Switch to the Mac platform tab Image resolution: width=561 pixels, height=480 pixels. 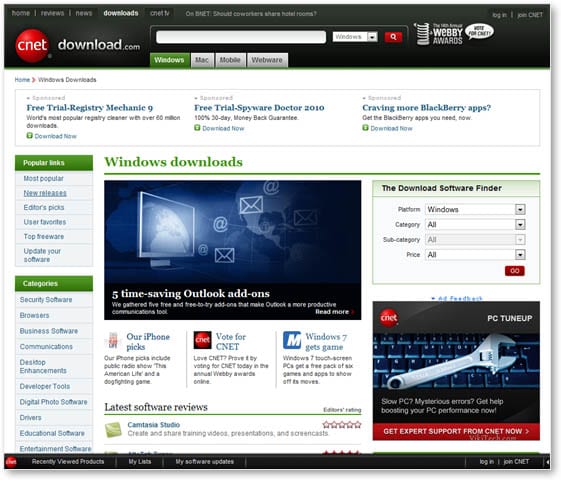[202, 60]
